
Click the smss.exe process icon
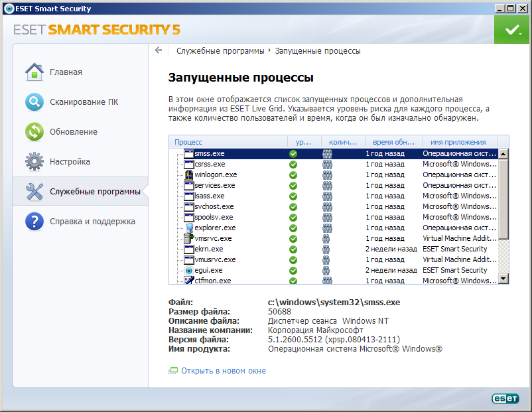pos(188,154)
